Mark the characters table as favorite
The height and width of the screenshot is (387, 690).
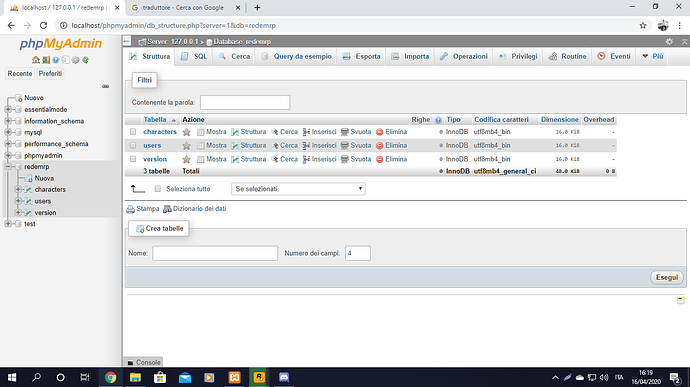click(x=186, y=132)
